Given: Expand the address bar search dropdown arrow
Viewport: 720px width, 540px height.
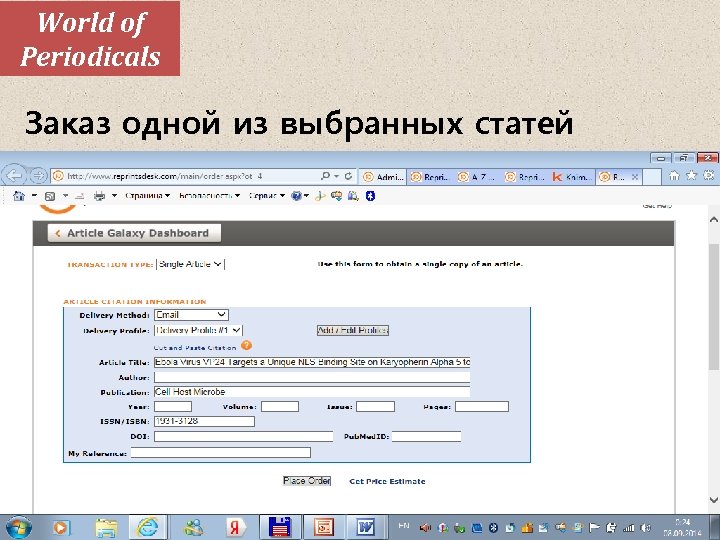Looking at the screenshot, I should point(337,176).
